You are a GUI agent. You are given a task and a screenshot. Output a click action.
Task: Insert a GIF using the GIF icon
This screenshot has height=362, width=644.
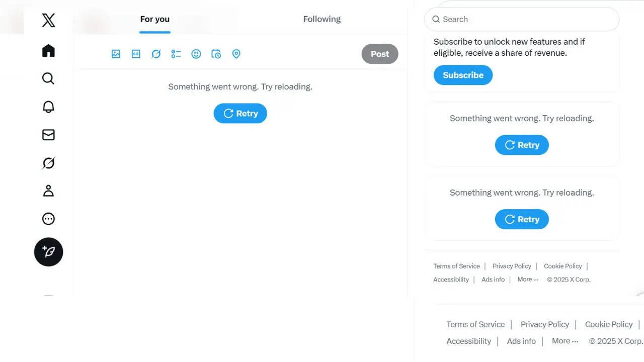tap(136, 54)
